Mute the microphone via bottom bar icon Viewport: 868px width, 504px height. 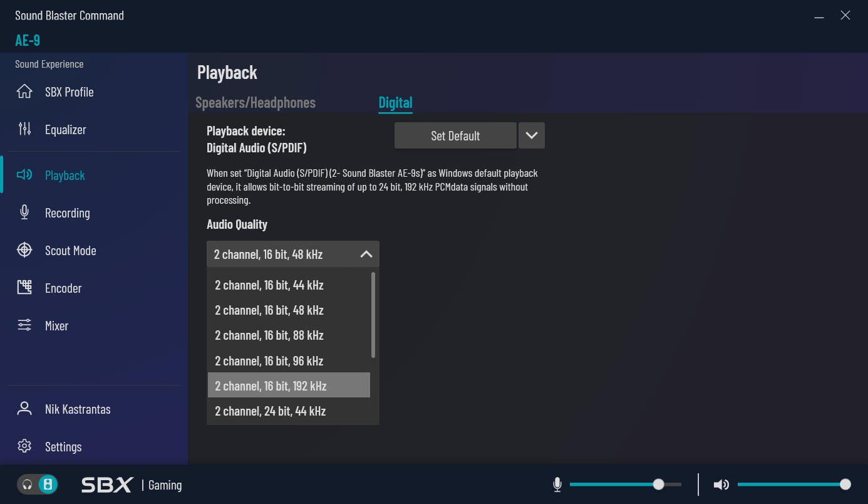(x=557, y=485)
